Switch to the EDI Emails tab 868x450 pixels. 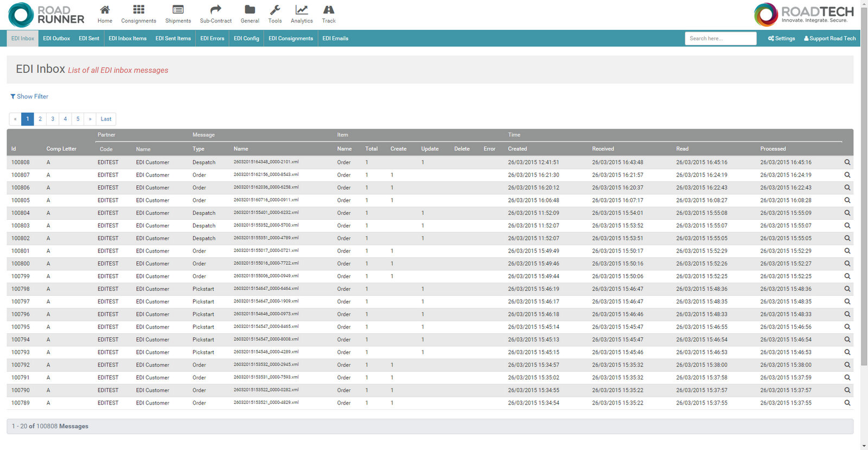click(x=335, y=39)
